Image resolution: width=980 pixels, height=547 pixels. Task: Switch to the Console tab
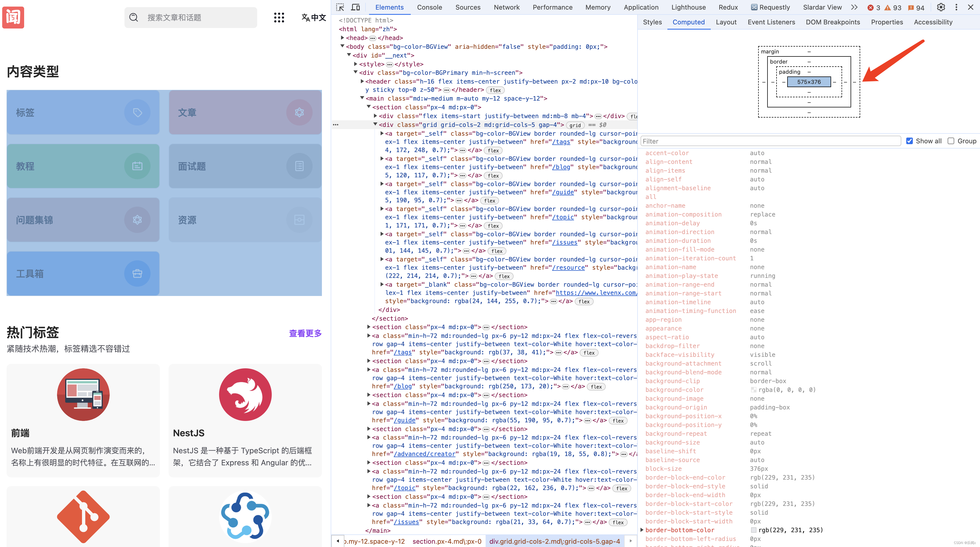click(x=429, y=7)
